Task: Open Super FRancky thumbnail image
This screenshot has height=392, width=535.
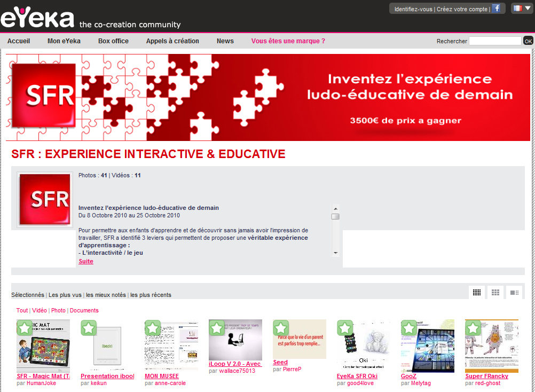Action: coord(492,346)
